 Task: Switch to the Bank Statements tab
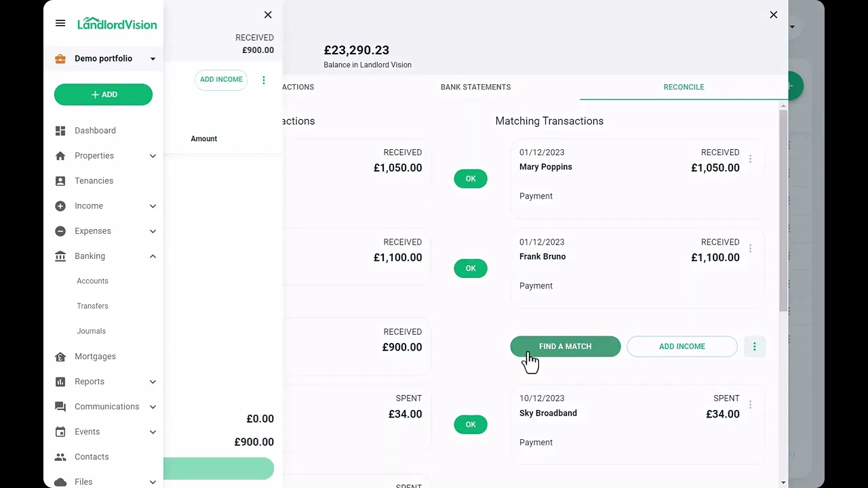coord(475,87)
